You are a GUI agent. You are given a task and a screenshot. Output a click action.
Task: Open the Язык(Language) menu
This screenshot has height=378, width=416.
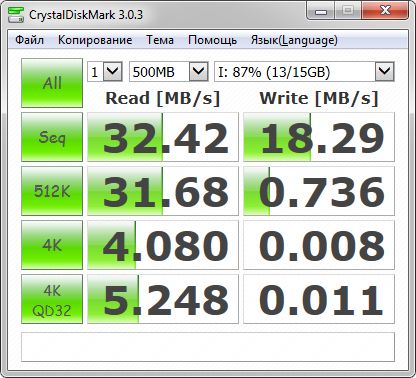294,40
